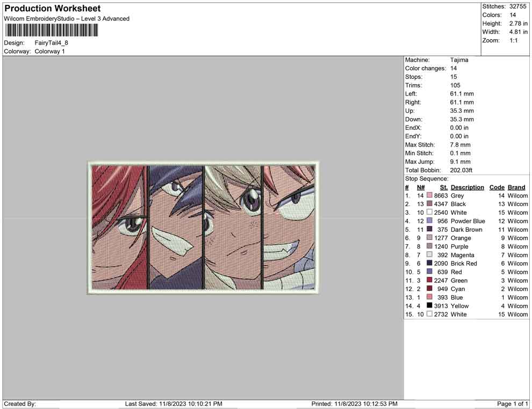Click the Stitches count 32755
The width and height of the screenshot is (532, 409).
517,6
